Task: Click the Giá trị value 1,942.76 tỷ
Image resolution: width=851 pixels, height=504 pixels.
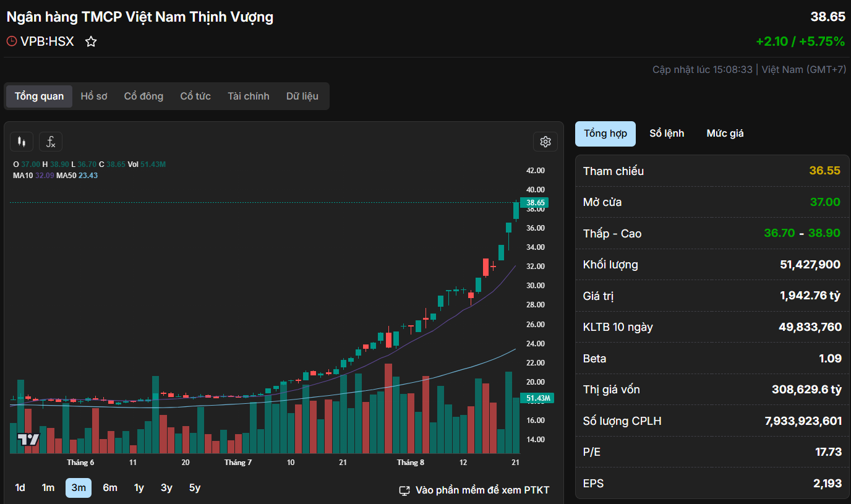Action: coord(810,296)
